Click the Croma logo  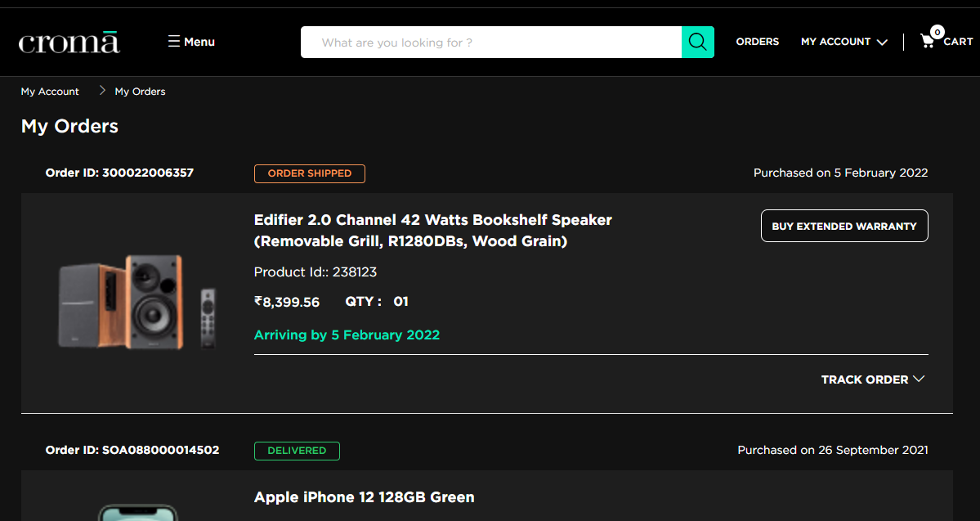coord(69,42)
